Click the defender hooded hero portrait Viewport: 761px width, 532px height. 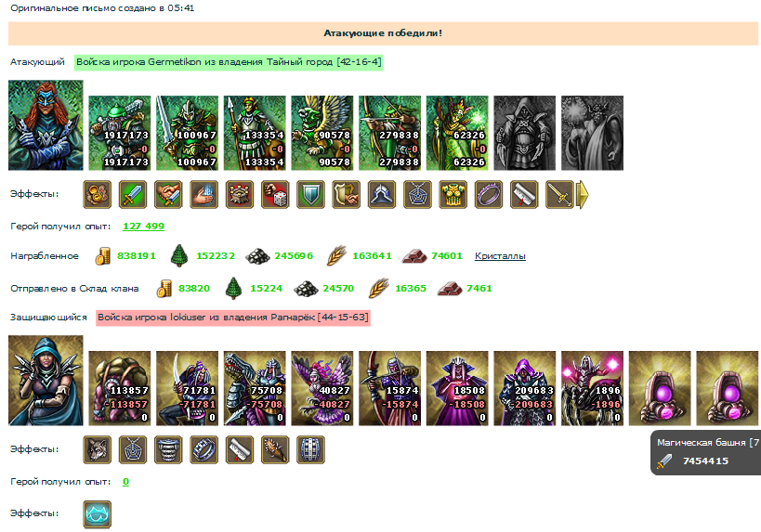pos(46,381)
